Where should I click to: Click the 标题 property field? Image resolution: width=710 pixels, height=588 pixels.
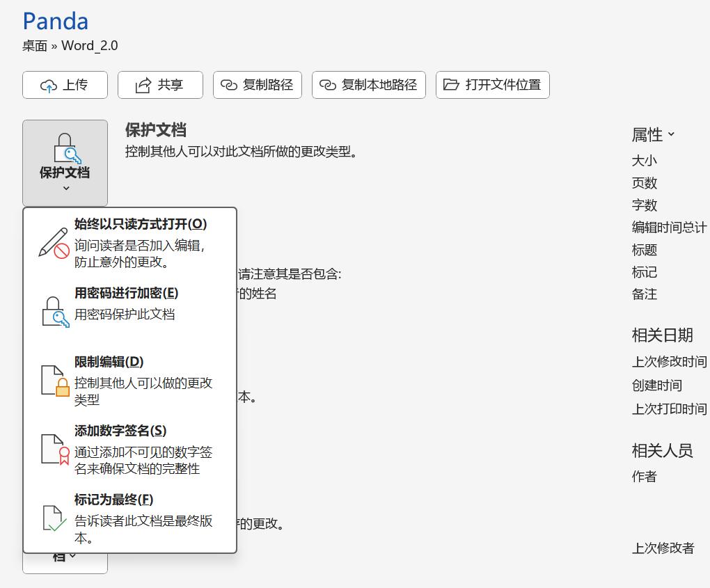(x=644, y=250)
